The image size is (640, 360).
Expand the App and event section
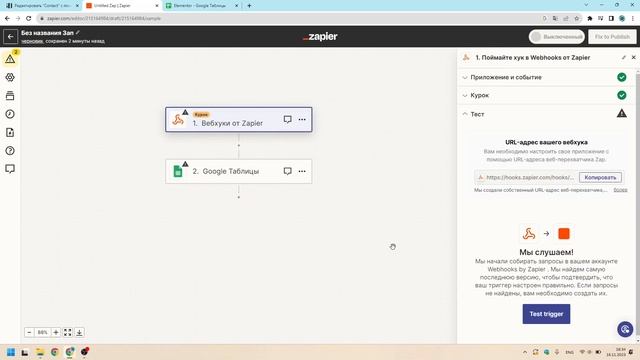[546, 77]
